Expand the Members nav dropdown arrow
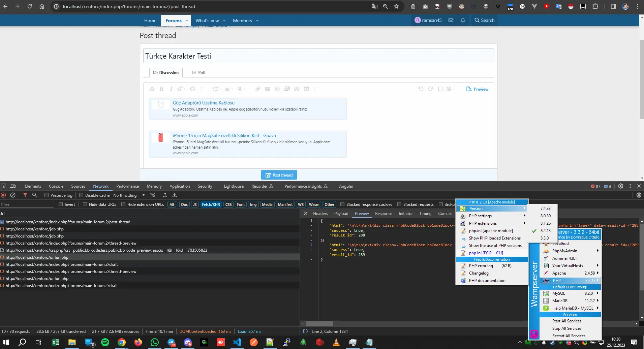 (x=257, y=21)
